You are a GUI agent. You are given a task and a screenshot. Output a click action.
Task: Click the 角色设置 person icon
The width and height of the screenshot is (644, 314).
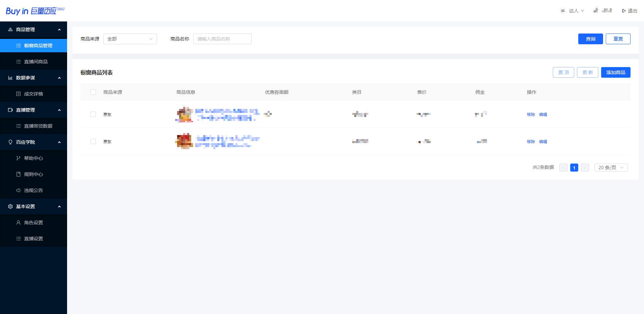point(18,223)
